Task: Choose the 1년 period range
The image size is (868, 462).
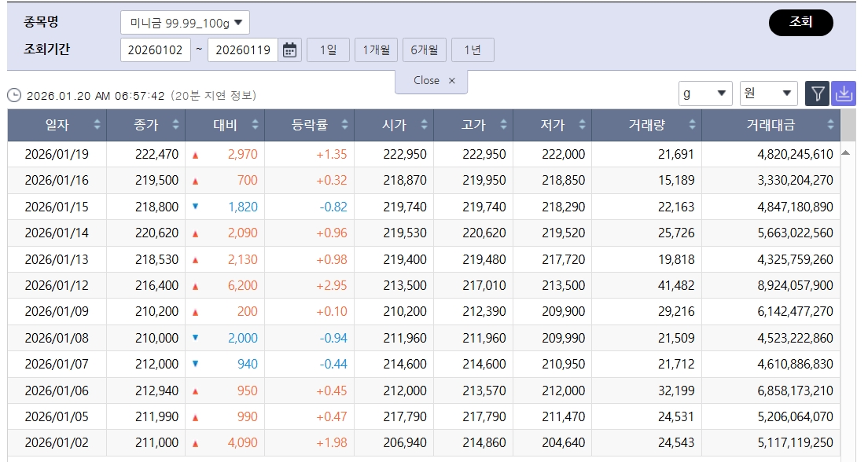Action: tap(473, 50)
